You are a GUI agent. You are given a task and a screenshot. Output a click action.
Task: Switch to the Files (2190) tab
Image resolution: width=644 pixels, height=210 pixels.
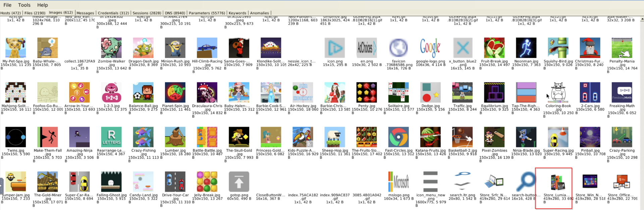pos(35,13)
